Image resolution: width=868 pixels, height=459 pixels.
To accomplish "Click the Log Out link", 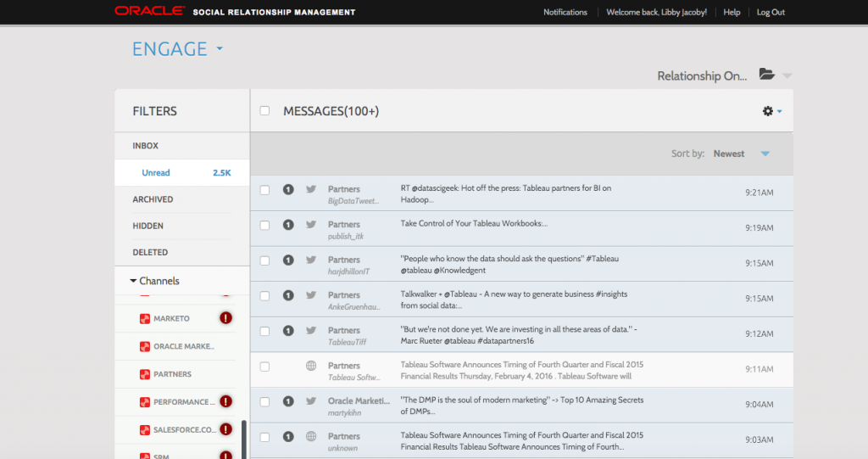I will (771, 12).
